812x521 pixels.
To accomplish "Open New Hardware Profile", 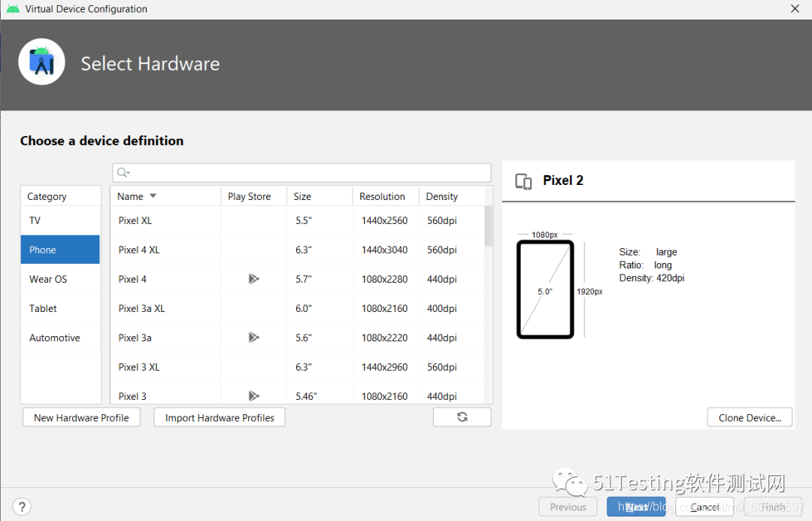I will pos(81,417).
